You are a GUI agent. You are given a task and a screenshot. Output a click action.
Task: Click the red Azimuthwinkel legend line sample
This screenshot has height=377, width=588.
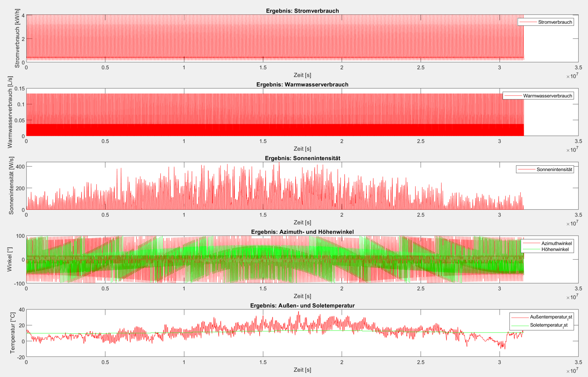pos(531,243)
